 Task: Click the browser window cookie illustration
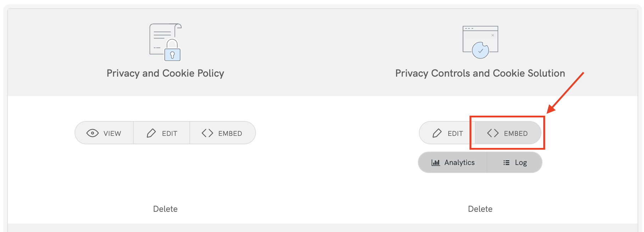tap(480, 42)
